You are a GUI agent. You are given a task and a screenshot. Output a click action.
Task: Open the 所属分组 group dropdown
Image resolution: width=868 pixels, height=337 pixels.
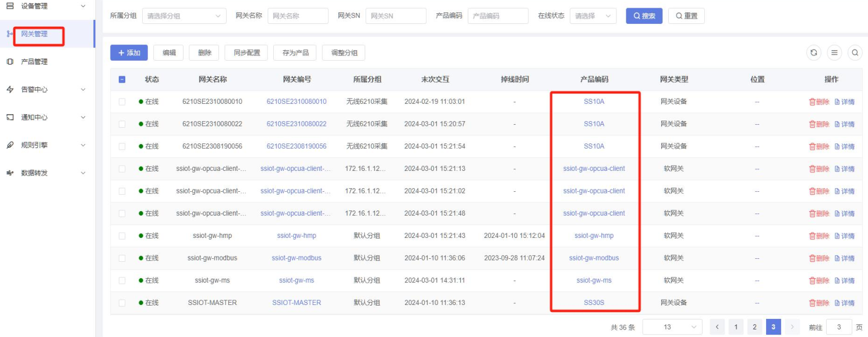point(184,16)
